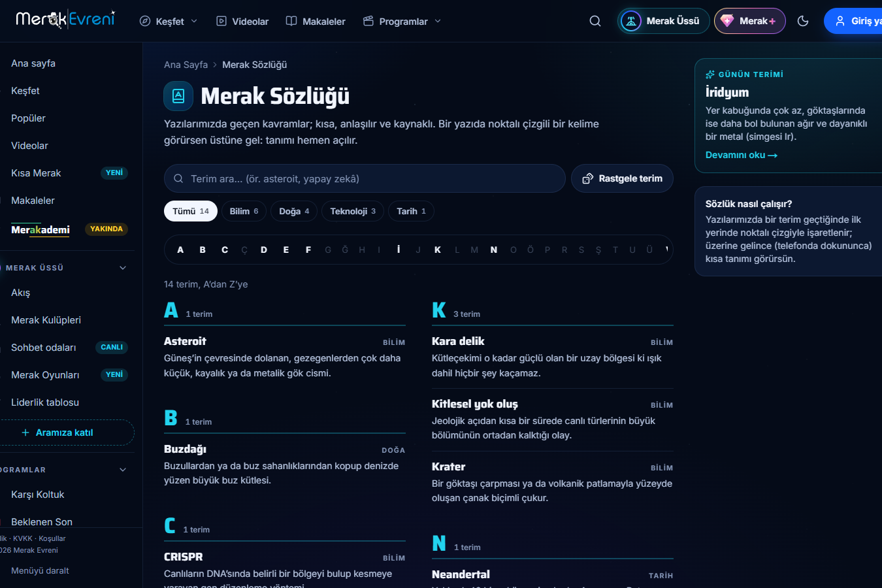Open the İridyum term of the day
Viewport: 882px width, 588px height.
(x=727, y=92)
